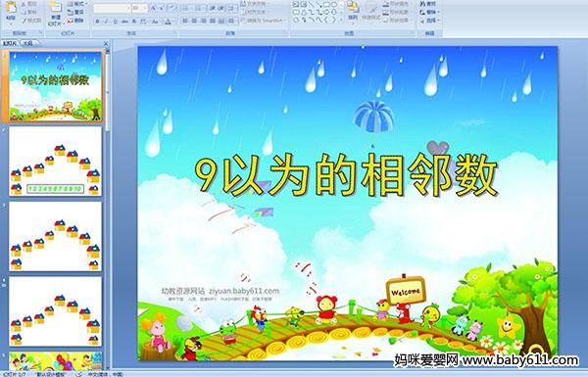588x377 pixels.
Task: Select the second slide thumbnail with houses
Action: click(55, 162)
